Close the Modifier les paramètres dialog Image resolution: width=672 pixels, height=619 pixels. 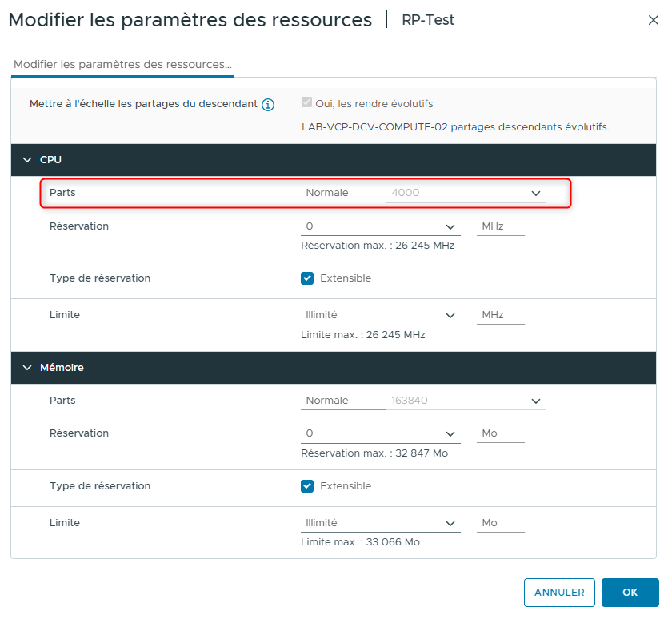654,21
